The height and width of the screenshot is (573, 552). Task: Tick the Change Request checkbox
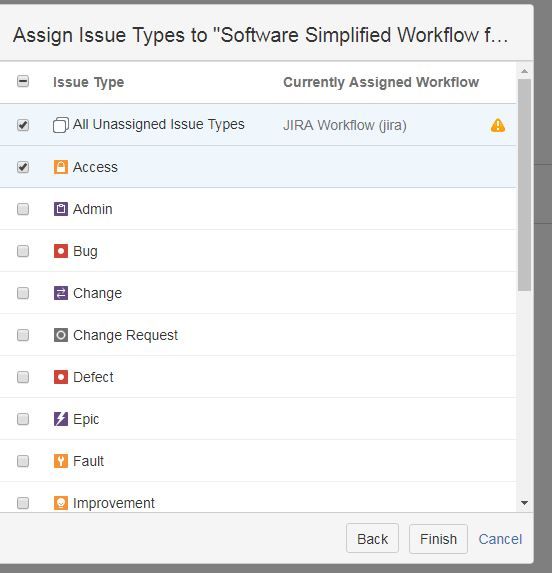click(x=23, y=335)
